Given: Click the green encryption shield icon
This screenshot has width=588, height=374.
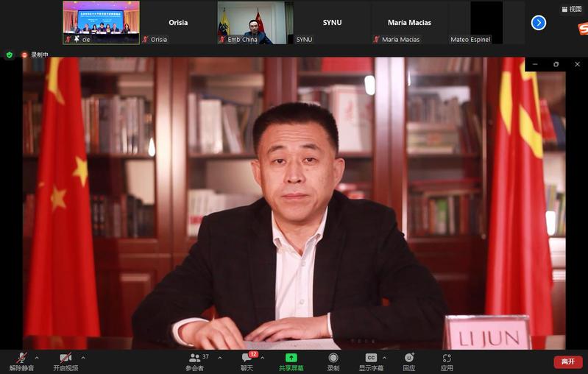Looking at the screenshot, I should [9, 54].
